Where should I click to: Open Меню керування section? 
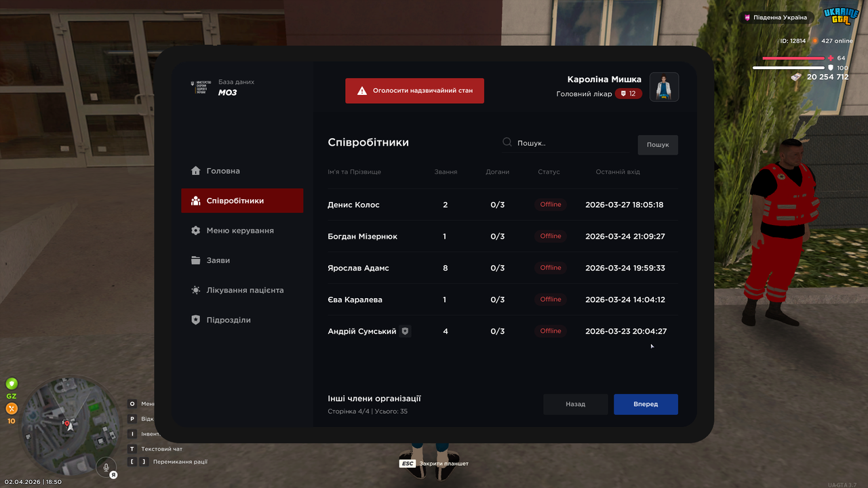click(x=242, y=230)
